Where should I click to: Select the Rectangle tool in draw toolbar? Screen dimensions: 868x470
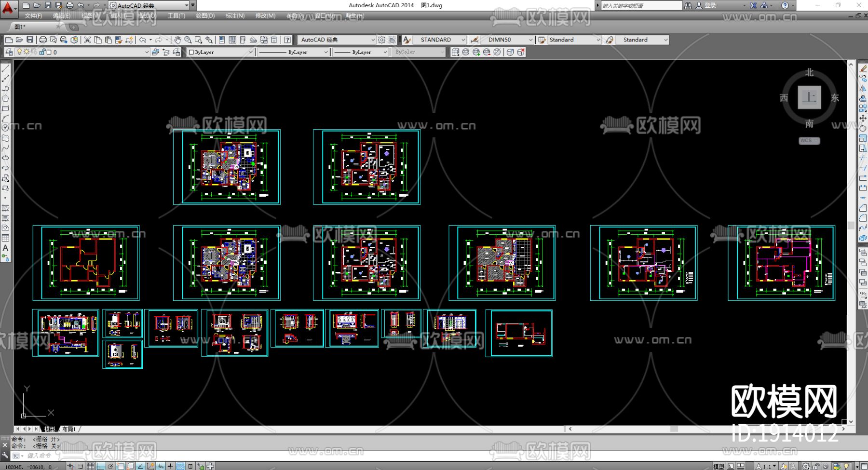click(x=6, y=108)
